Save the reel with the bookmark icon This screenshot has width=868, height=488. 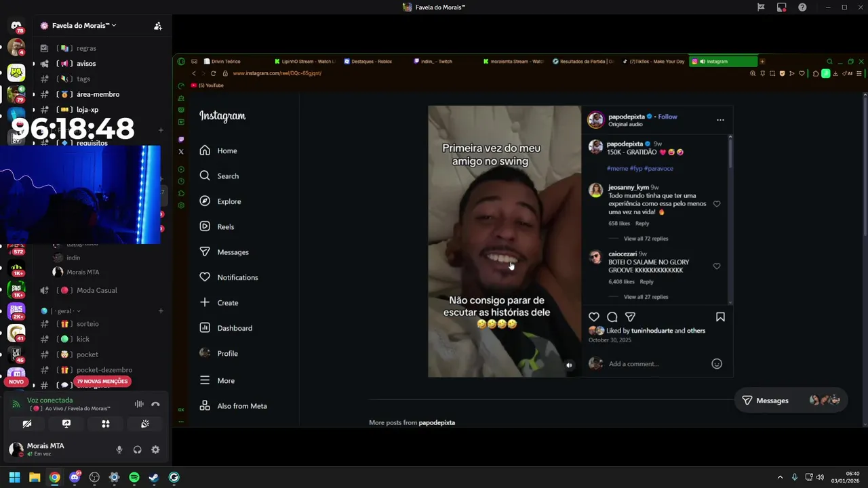tap(720, 317)
